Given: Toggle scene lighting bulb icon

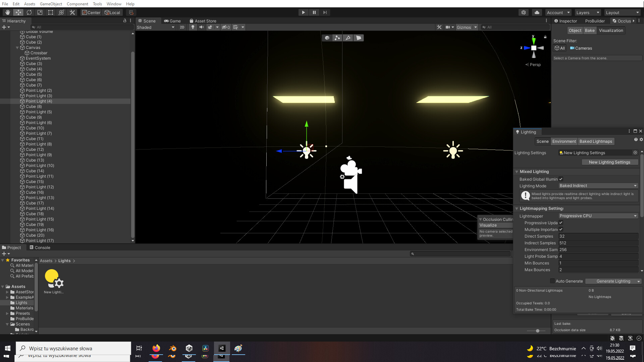Looking at the screenshot, I should tap(193, 27).
